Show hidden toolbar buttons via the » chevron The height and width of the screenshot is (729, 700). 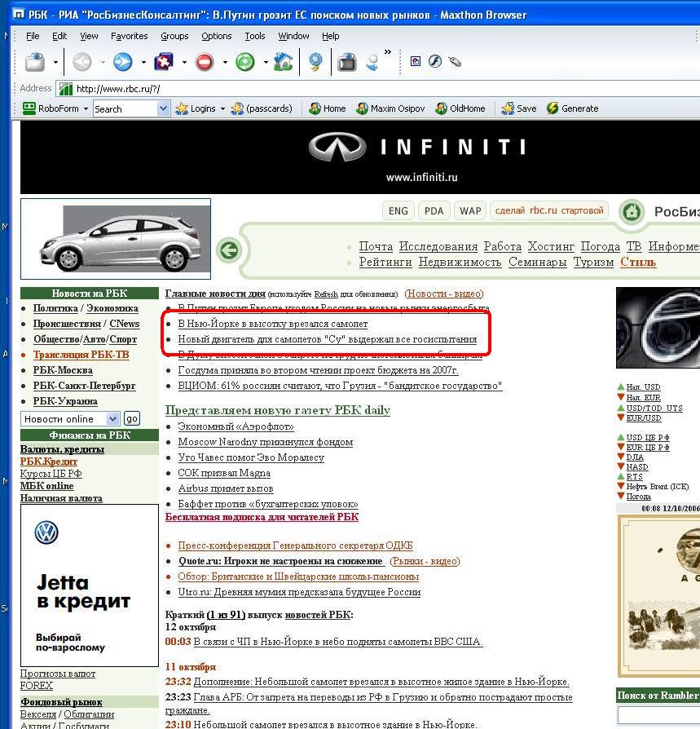(388, 51)
